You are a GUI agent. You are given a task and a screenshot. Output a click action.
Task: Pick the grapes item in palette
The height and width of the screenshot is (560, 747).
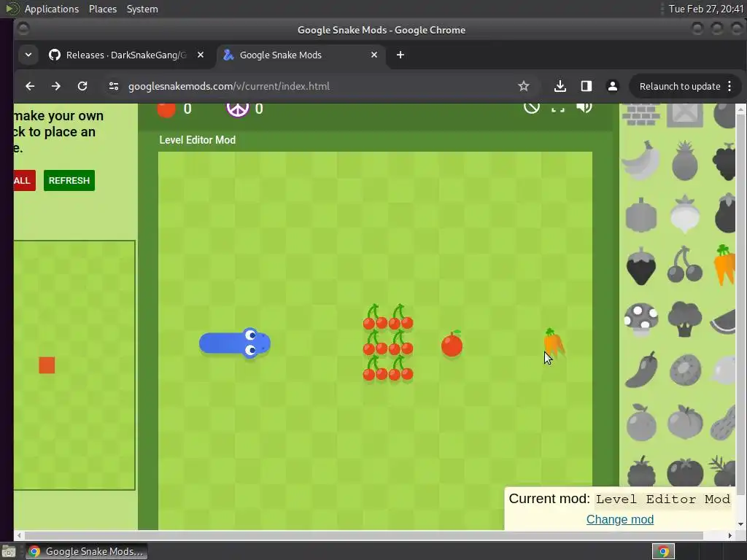pos(724,161)
